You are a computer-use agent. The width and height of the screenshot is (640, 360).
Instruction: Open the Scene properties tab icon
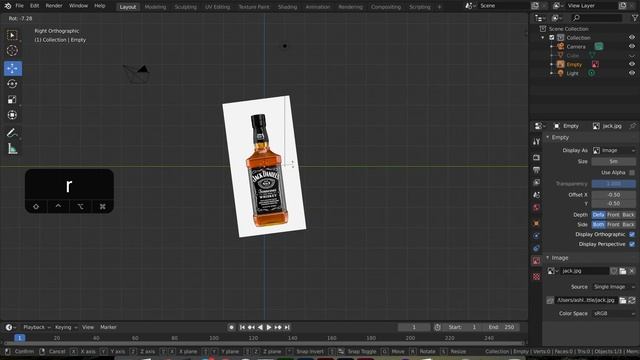pyautogui.click(x=536, y=195)
